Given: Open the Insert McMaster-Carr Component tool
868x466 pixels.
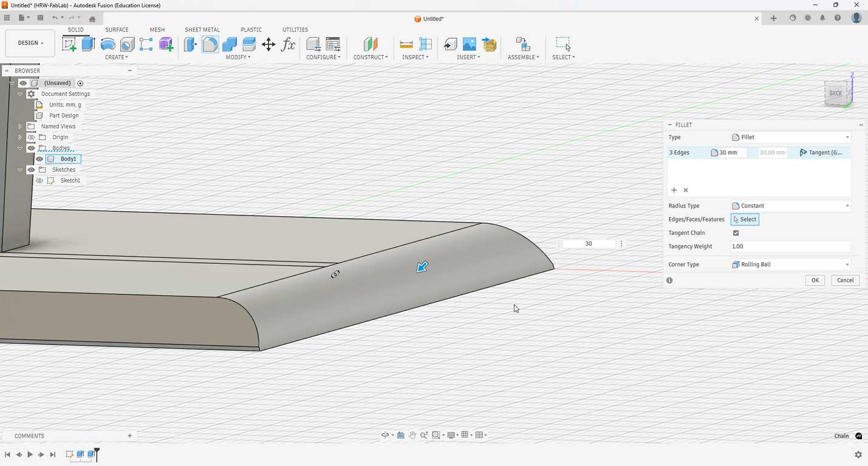Looking at the screenshot, I should tap(490, 44).
